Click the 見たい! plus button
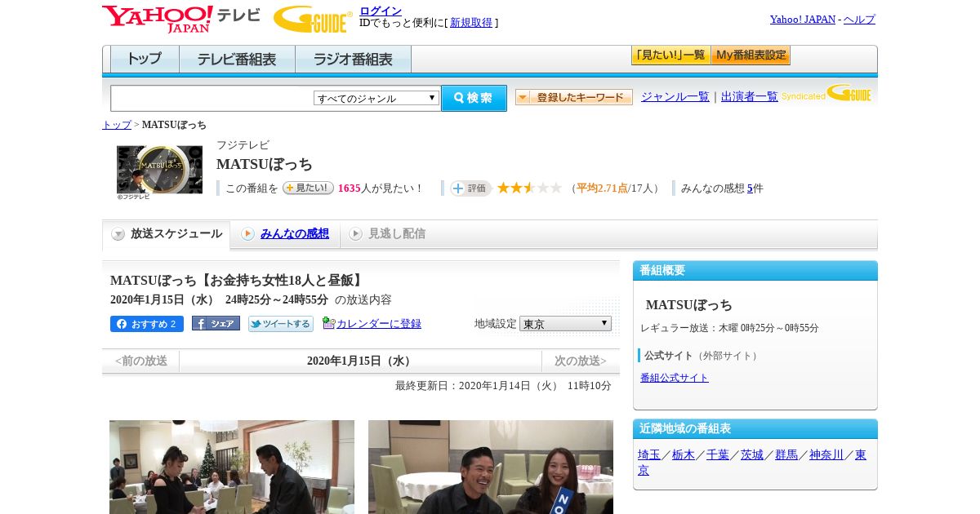 [308, 188]
